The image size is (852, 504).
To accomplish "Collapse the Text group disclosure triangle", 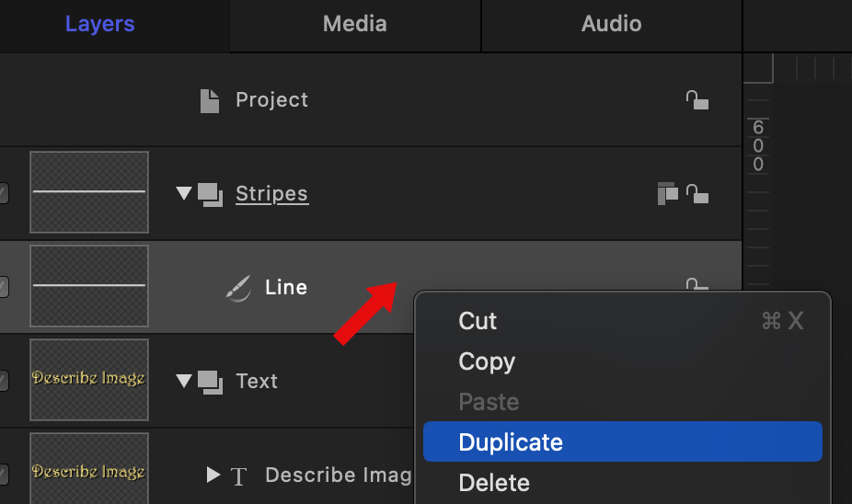I will [184, 382].
